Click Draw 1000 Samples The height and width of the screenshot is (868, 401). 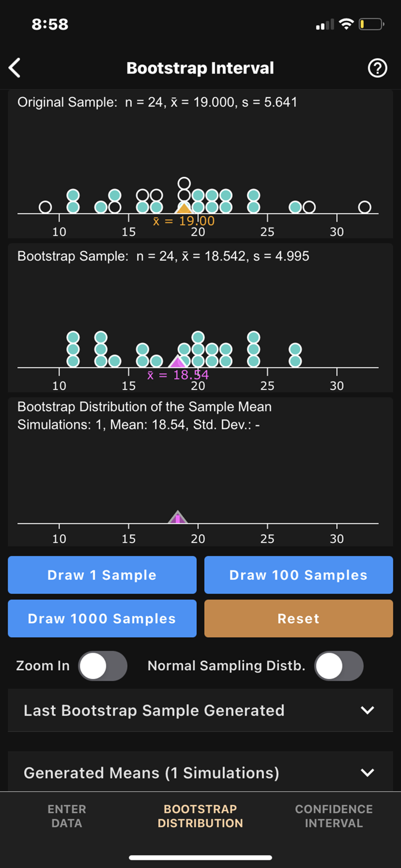coord(102,618)
